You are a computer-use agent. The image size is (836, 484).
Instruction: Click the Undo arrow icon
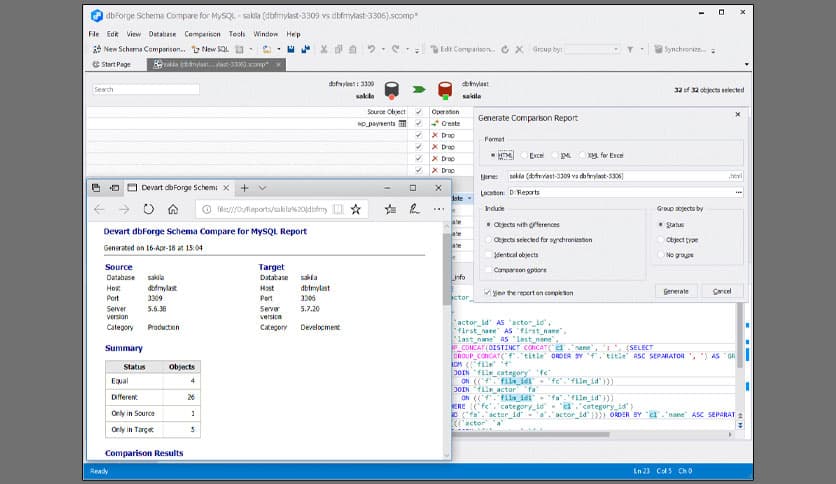tap(371, 49)
